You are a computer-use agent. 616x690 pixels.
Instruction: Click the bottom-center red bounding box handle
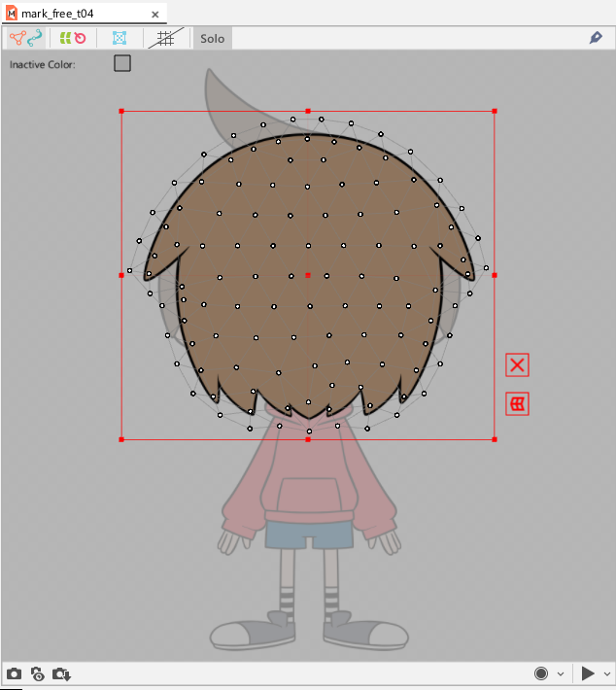pyautogui.click(x=308, y=439)
